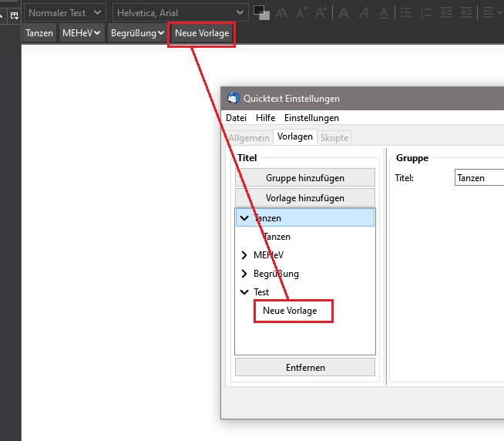Viewport: 504px width, 441px height.
Task: Click the Gruppe Titel input field
Action: point(479,178)
